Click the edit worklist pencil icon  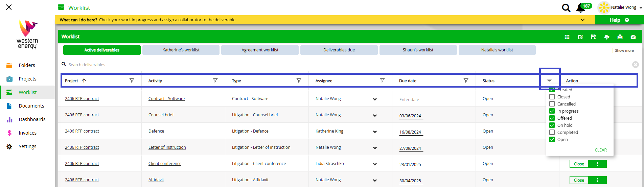tap(580, 37)
